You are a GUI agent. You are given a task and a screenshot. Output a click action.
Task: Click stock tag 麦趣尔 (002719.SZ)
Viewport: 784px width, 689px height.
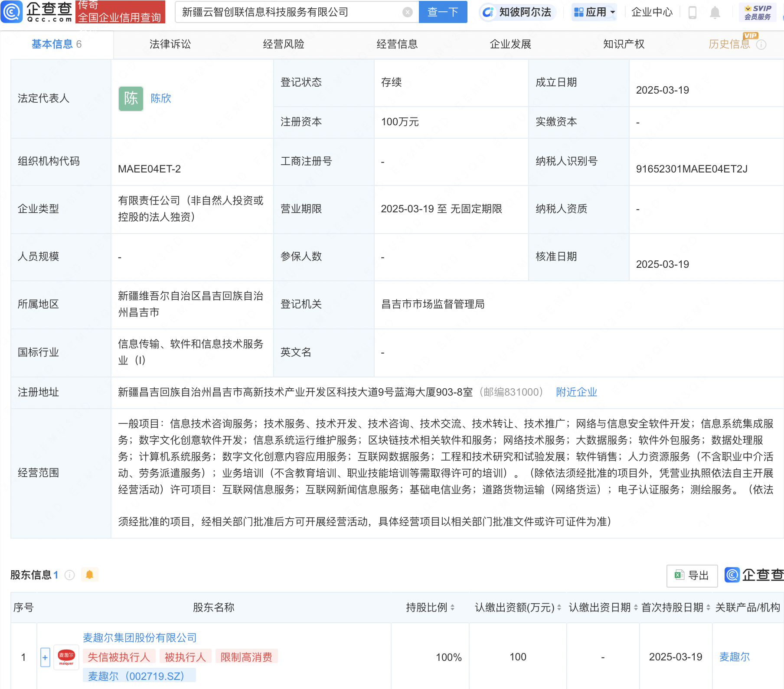(139, 676)
